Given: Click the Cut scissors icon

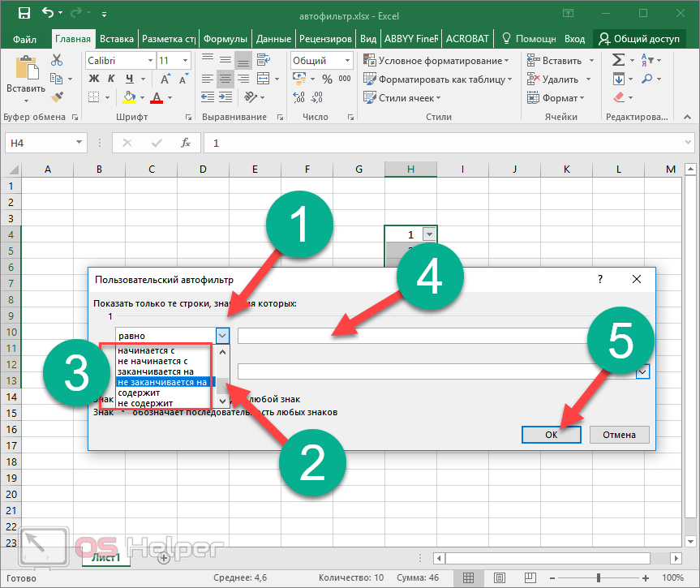Looking at the screenshot, I should (x=57, y=60).
